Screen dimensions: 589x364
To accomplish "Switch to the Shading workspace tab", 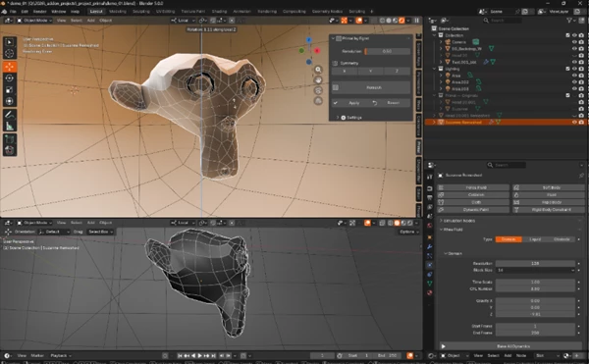I will point(219,12).
